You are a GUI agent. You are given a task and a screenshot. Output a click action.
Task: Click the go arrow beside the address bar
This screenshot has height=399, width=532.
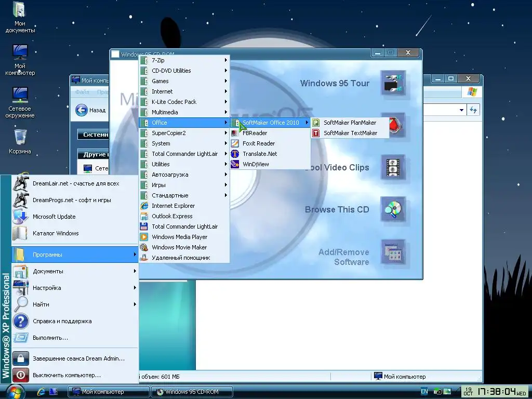(473, 110)
